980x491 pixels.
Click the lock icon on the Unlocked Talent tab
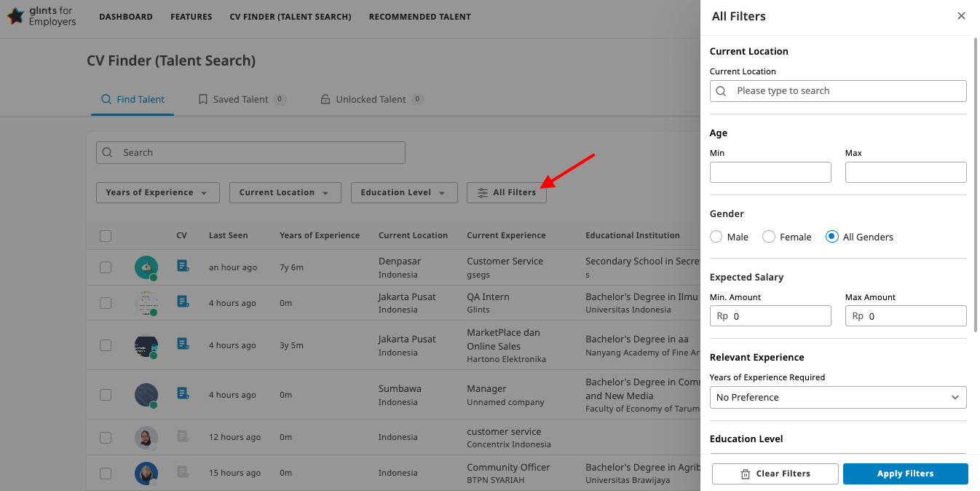click(x=325, y=98)
